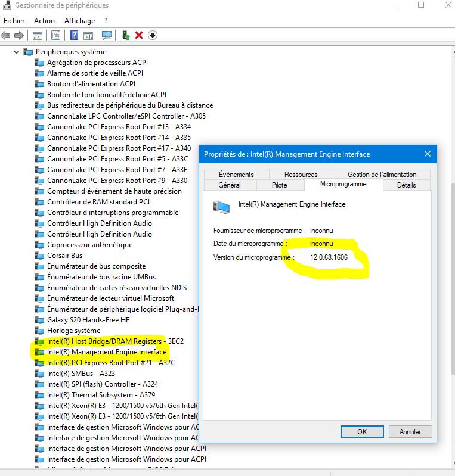455x476 pixels.
Task: Open the ? help menu
Action: [106, 21]
